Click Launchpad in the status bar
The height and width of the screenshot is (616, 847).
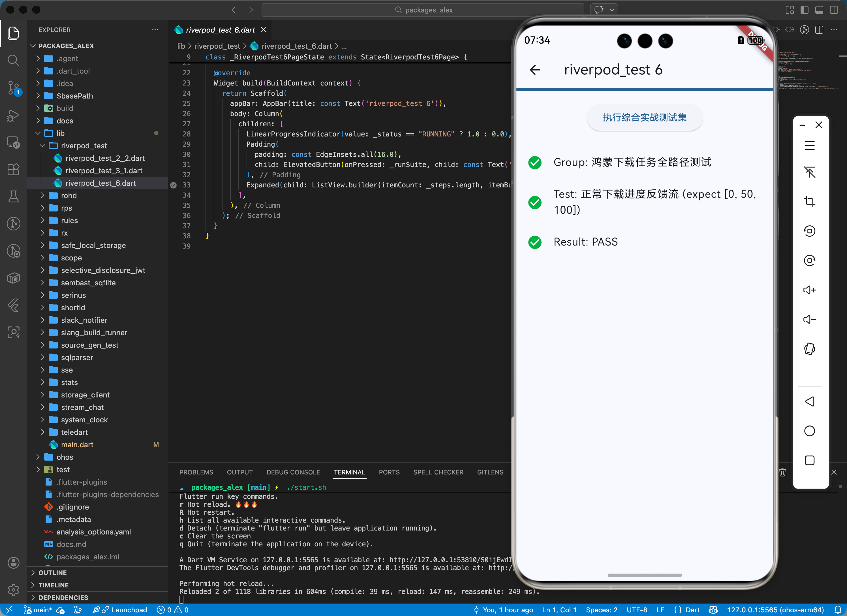129,610
